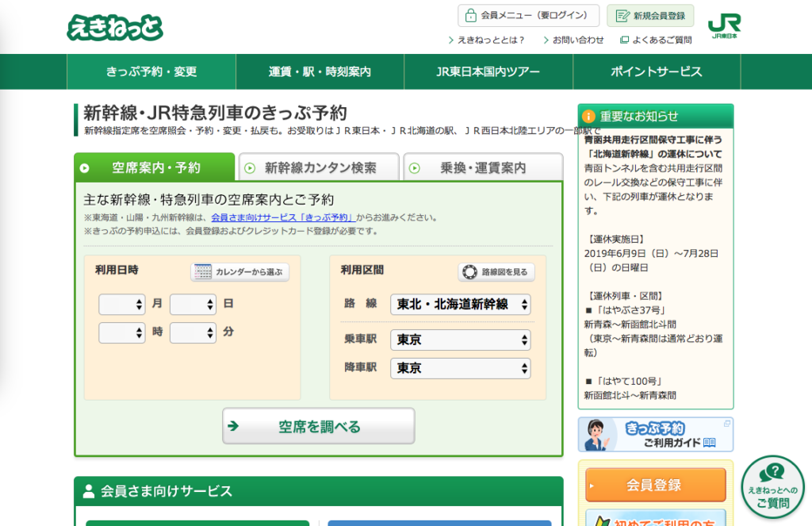812x526 pixels.
Task: Open ポイントサービス menu
Action: (657, 71)
